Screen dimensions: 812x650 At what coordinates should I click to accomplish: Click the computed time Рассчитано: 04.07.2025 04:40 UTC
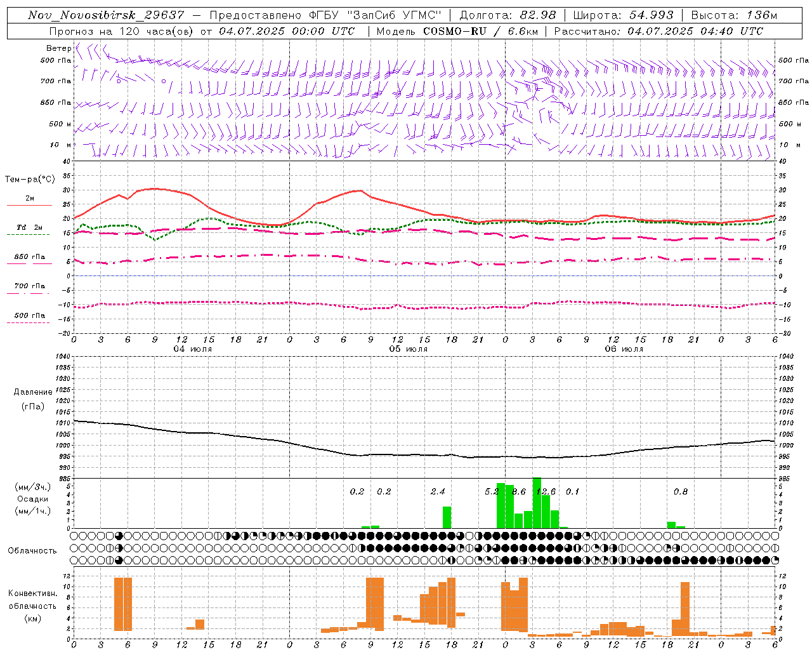click(658, 31)
